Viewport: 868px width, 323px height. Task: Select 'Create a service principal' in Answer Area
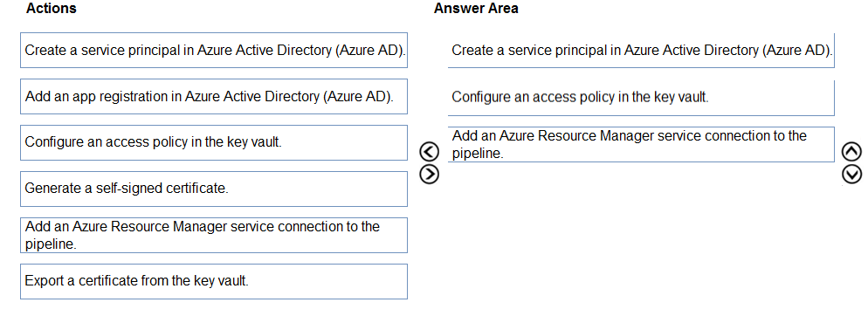click(x=641, y=51)
